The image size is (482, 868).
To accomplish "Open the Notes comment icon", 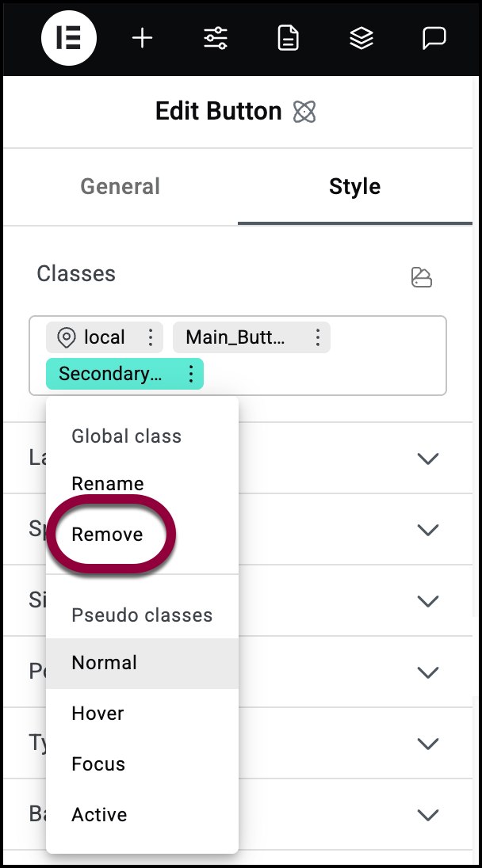I will point(434,38).
